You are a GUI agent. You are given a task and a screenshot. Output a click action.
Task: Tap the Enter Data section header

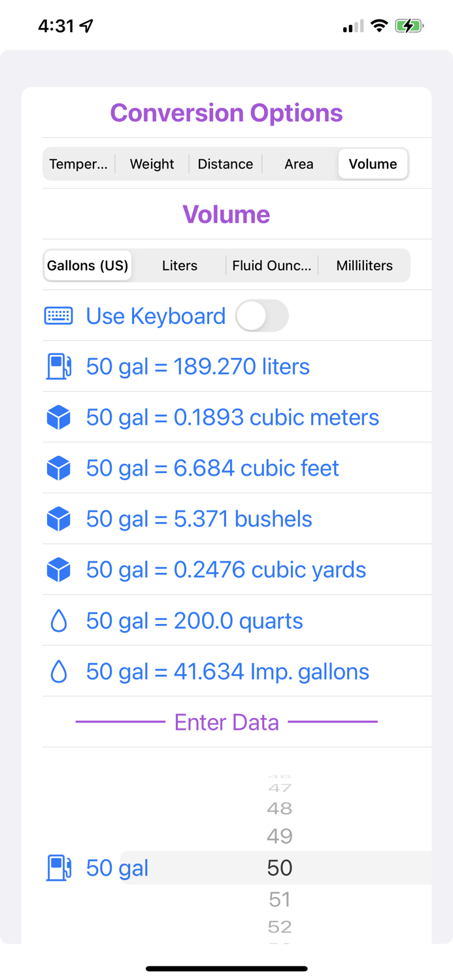click(x=226, y=722)
